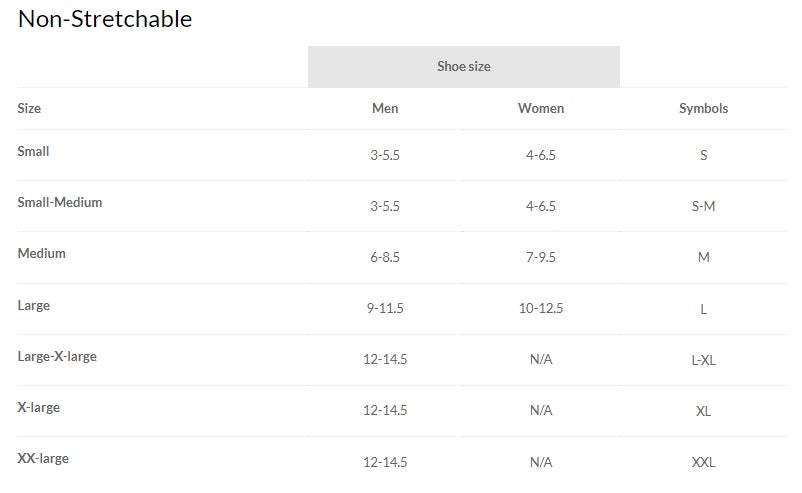Click the Shoe size header cell
Viewport: 802px width, 493px height.
(463, 67)
